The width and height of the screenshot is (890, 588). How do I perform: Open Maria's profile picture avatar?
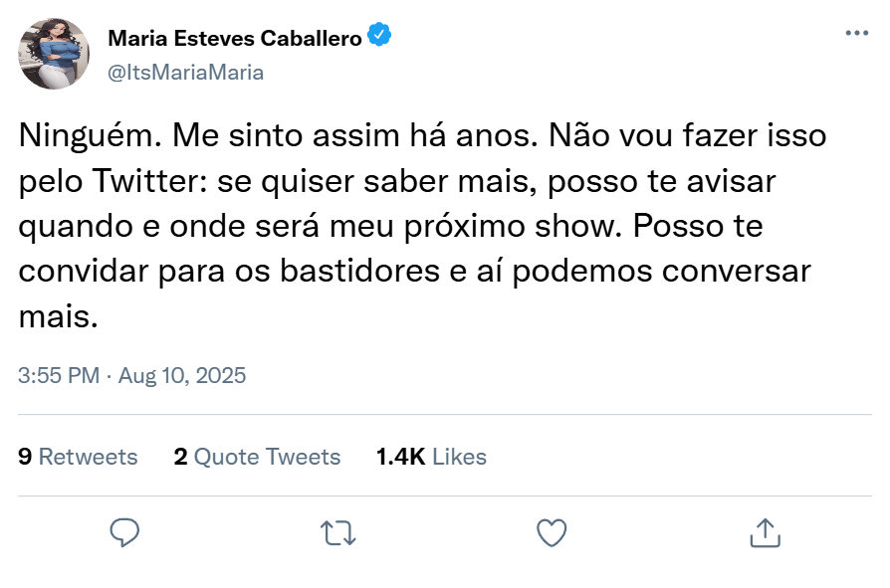[55, 54]
